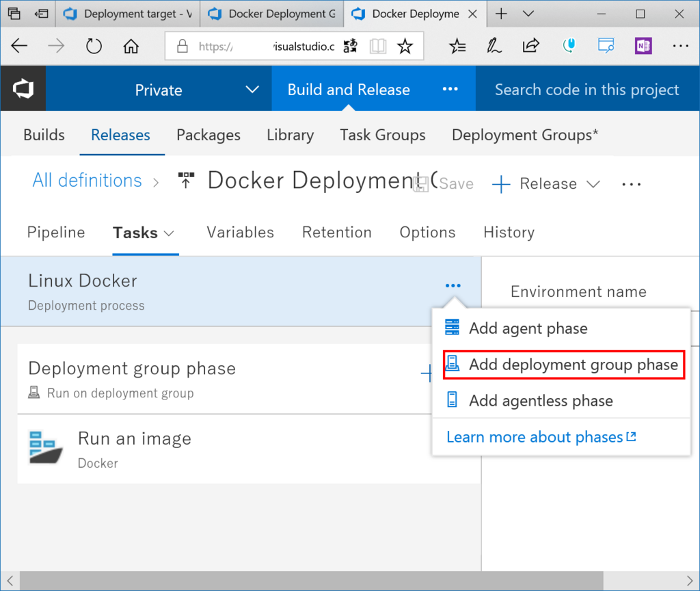Open Learn more about phases link
This screenshot has width=700, height=591.
[x=541, y=436]
